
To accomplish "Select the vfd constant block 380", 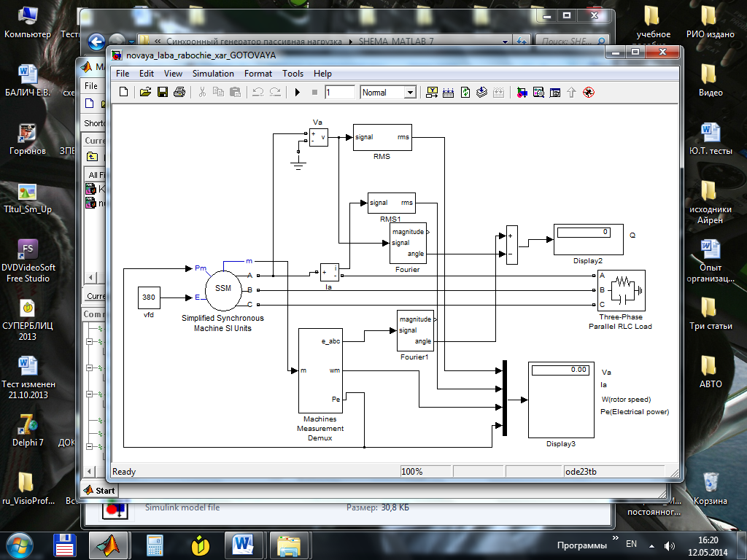I will 149,297.
